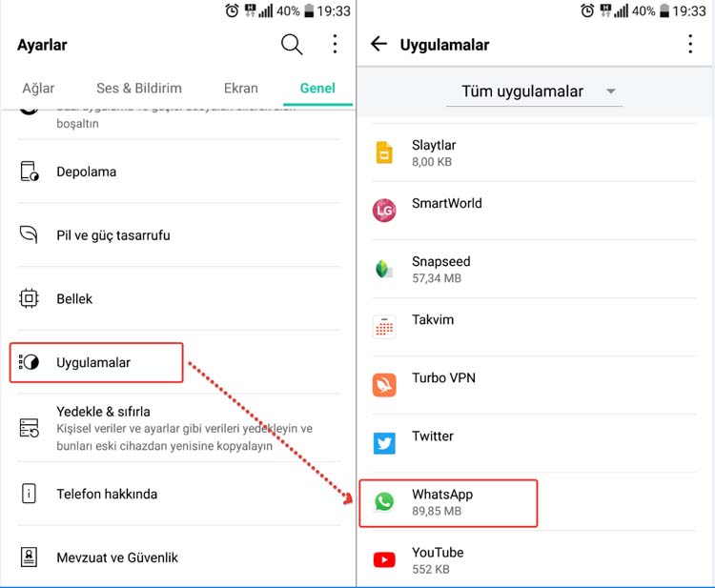Tap the Snapseed leaf icon

click(x=384, y=269)
